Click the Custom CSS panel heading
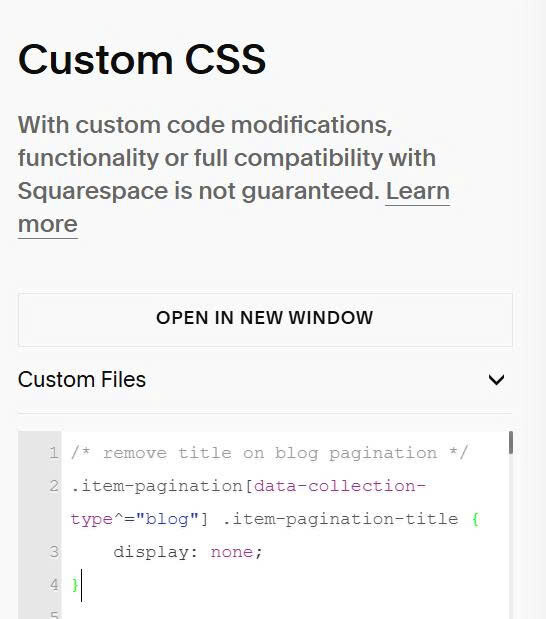The width and height of the screenshot is (546, 619). coord(142,60)
